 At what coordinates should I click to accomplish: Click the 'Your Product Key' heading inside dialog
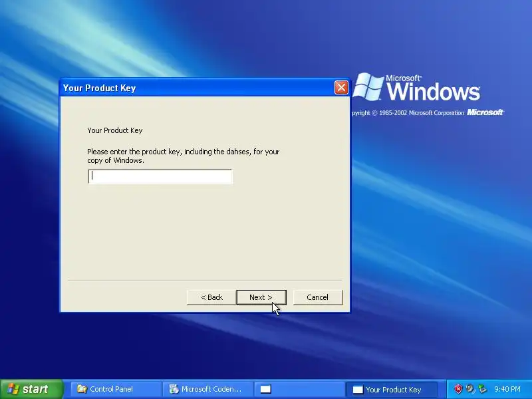click(x=114, y=130)
